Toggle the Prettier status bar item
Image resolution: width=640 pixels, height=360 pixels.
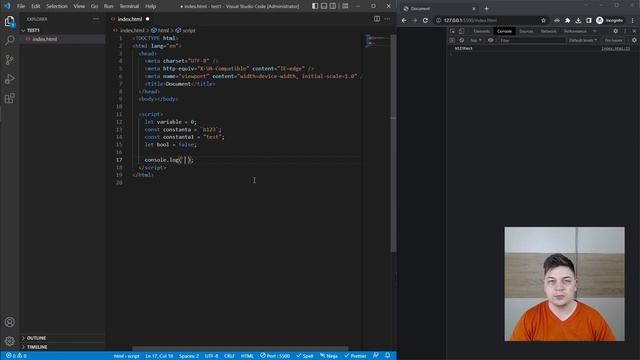coord(355,356)
